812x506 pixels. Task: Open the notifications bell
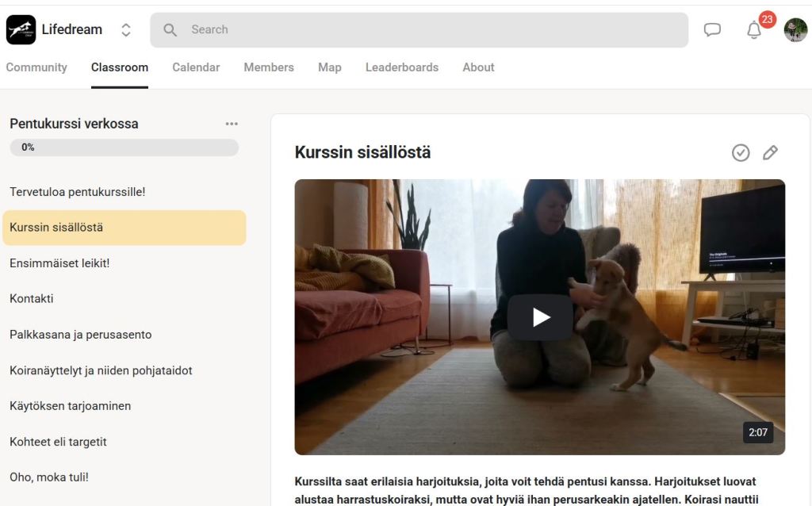[753, 30]
